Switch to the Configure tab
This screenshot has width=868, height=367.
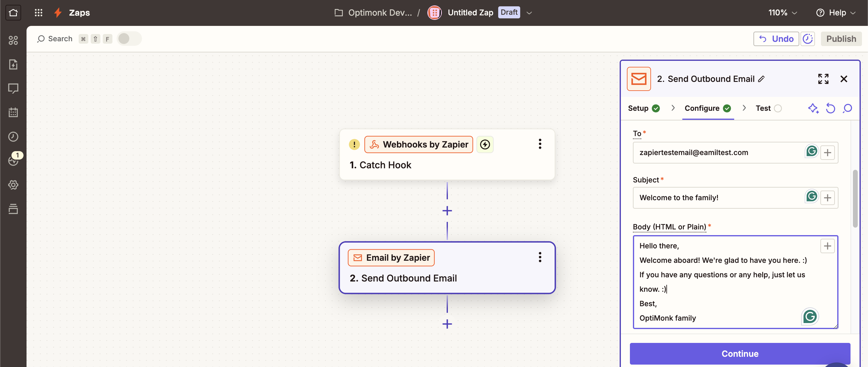pyautogui.click(x=708, y=108)
